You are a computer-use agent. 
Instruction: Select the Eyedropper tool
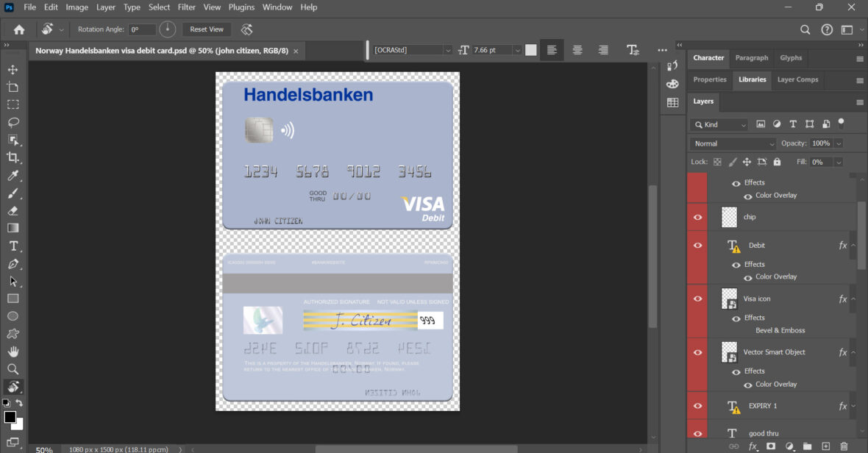point(12,175)
